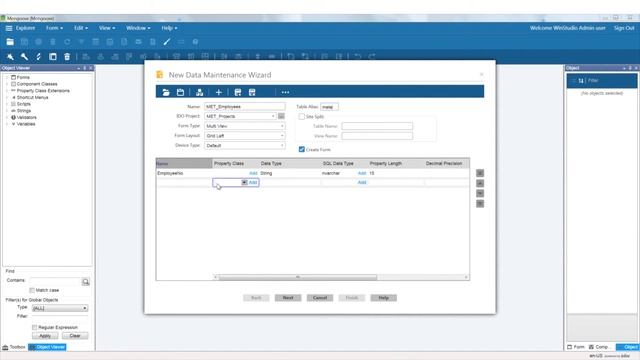Click the third grid row-order button
The height and width of the screenshot is (360, 640).
(480, 193)
